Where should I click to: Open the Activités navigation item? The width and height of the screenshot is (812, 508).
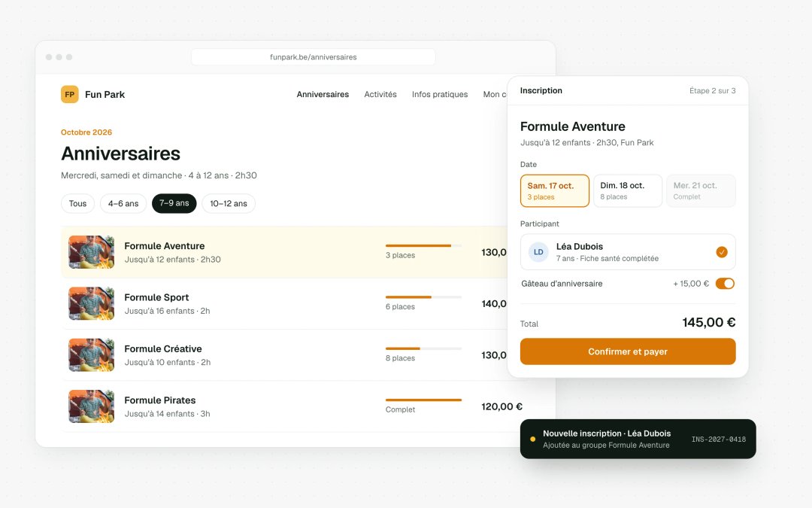tap(380, 94)
